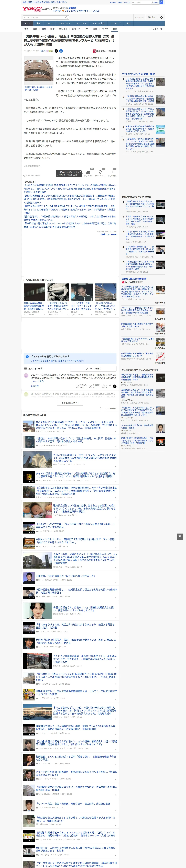Click the 新規取得 ID link
Viewport: 186px width, 868px height.
[72, 8]
